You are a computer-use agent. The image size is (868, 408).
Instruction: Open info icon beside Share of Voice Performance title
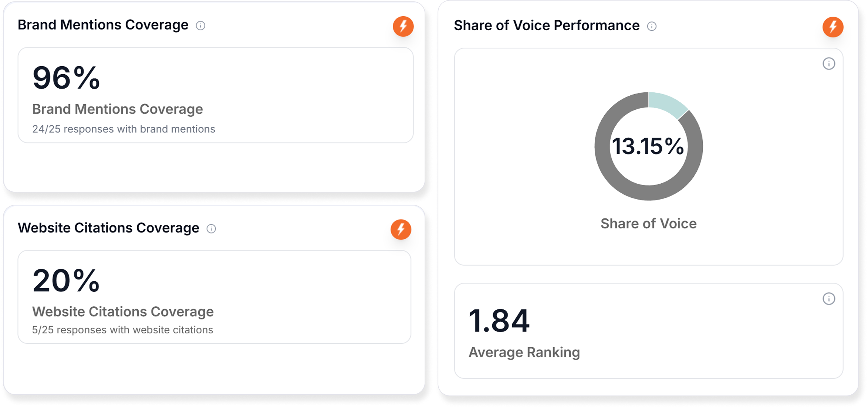pos(652,26)
